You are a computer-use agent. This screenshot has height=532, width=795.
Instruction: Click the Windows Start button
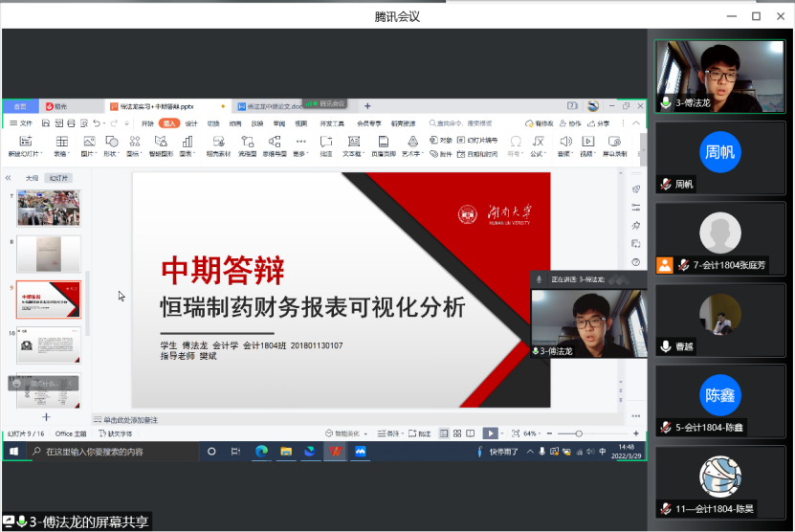point(13,452)
